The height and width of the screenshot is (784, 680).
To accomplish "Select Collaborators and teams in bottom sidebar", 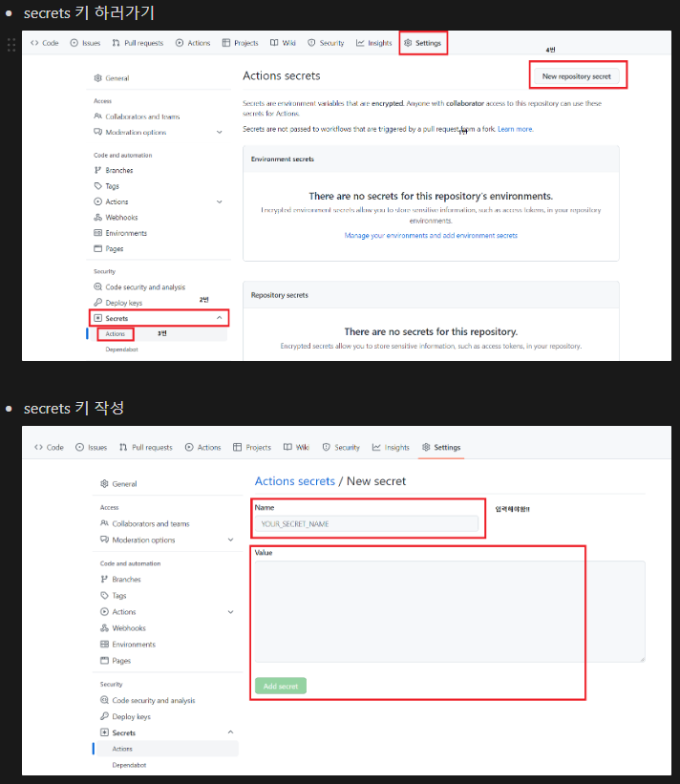I will tap(145, 523).
